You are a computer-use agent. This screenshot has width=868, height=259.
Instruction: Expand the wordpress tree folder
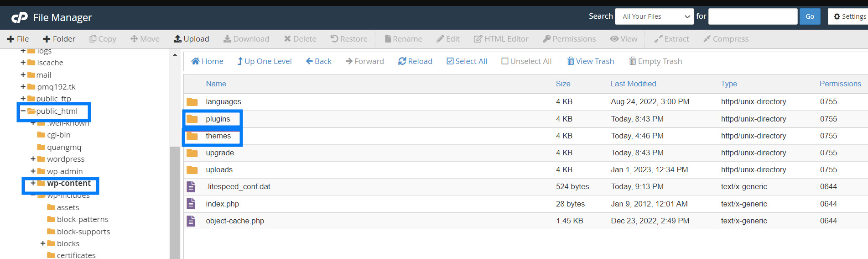tap(33, 159)
